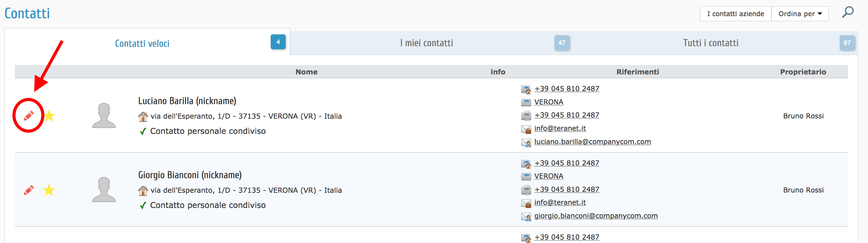Click Giorgio Bianconi's avatar placeholder
The height and width of the screenshot is (243, 868).
[x=104, y=189]
